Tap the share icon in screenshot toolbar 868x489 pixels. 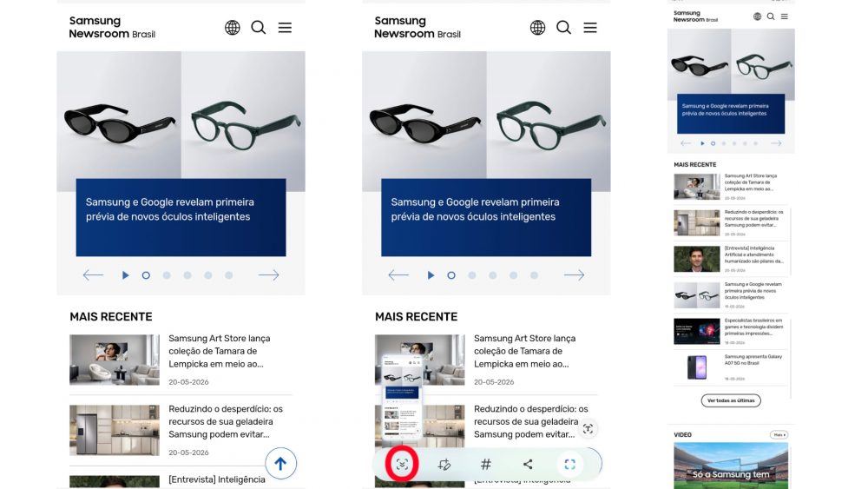528,464
